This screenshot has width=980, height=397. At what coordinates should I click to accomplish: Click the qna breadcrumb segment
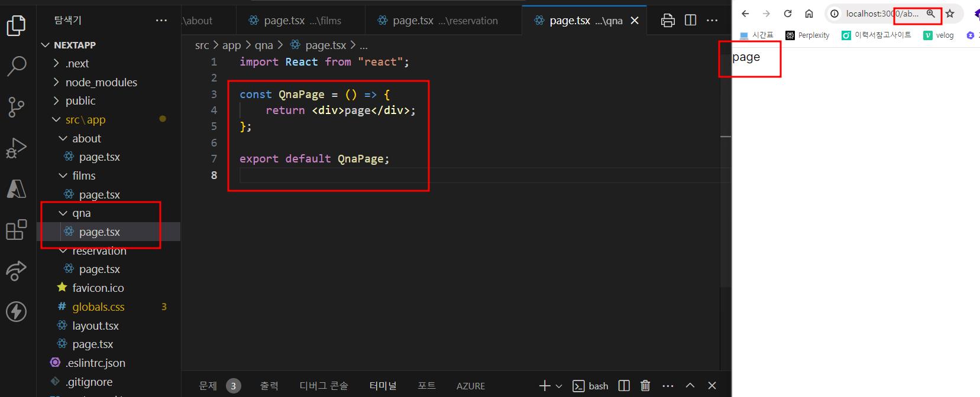tap(264, 45)
